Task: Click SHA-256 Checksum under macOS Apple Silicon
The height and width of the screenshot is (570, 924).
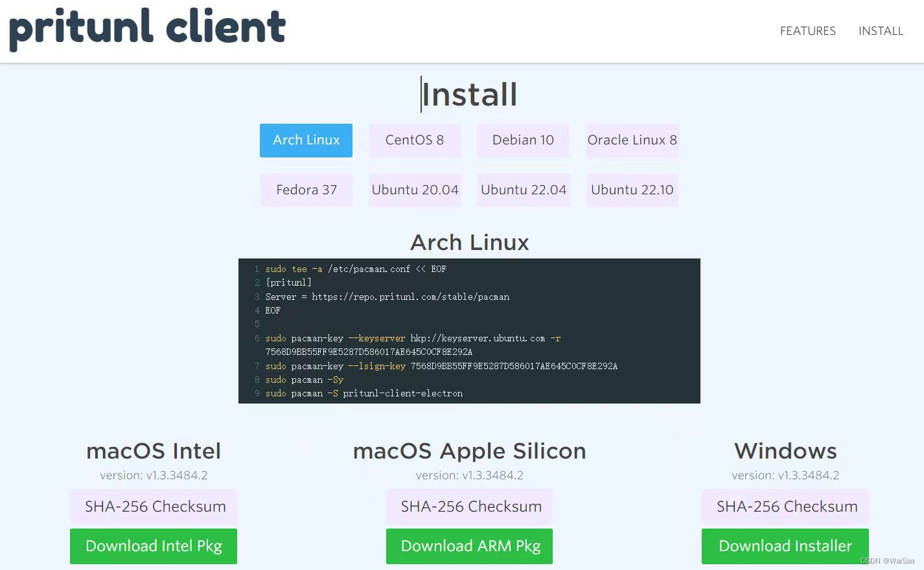Action: [x=470, y=507]
